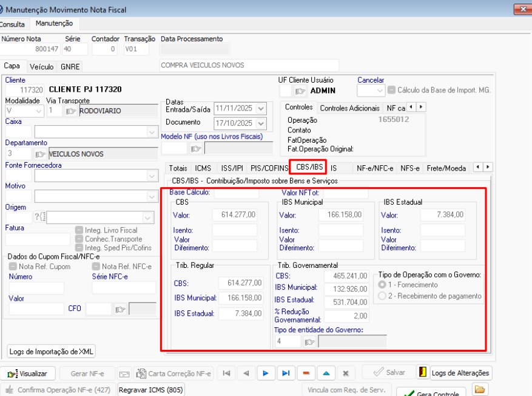532x396 pixels.
Task: Click the Regravar ICMS (805) button
Action: point(150,390)
